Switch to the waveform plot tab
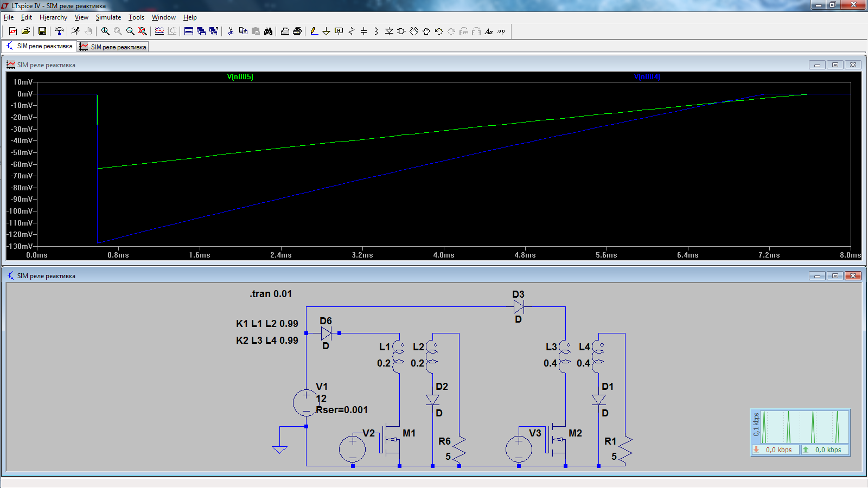Image resolution: width=868 pixels, height=488 pixels. (113, 47)
